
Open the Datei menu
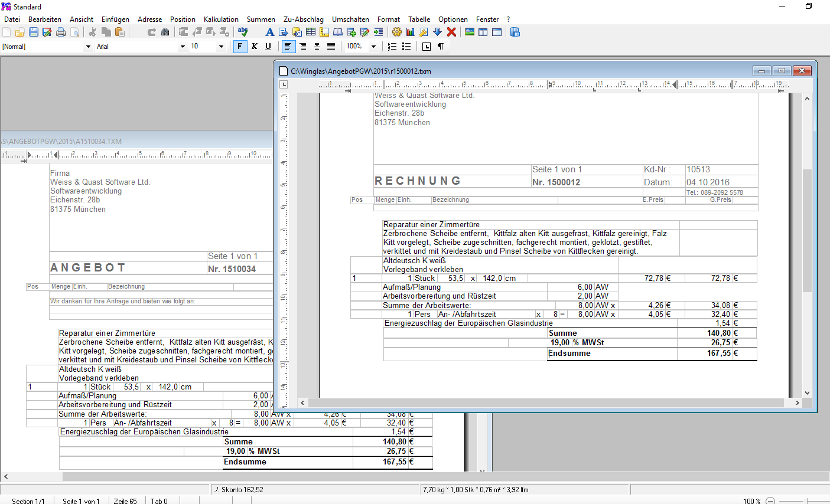coord(12,19)
